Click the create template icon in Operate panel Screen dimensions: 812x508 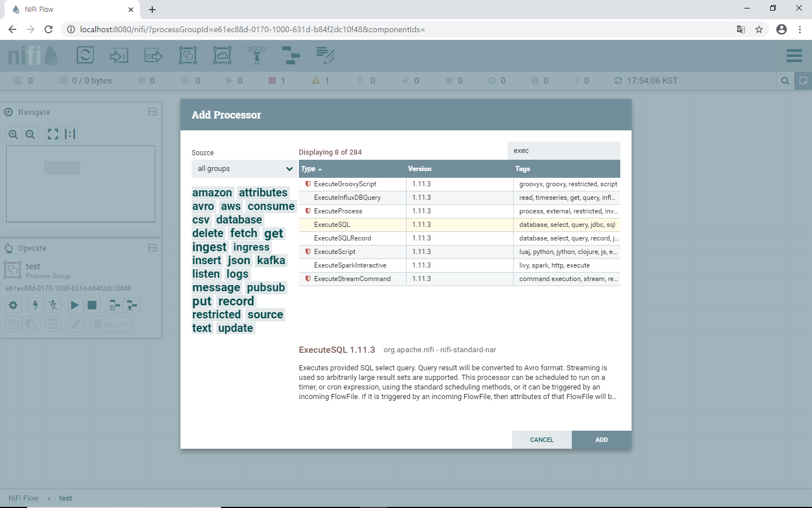click(x=114, y=305)
